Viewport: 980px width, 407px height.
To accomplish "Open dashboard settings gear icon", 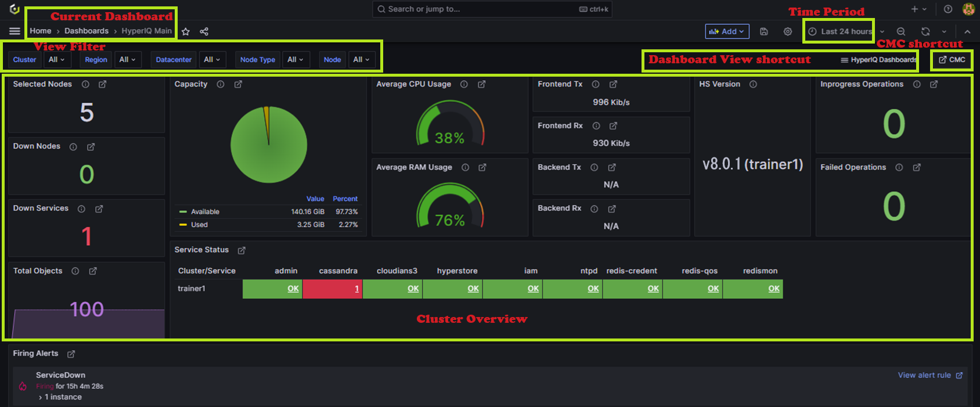I will 788,31.
